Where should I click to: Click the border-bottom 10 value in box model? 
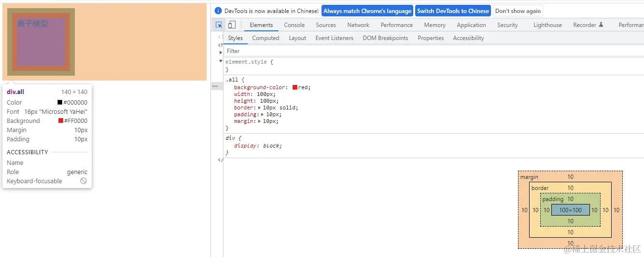tap(571, 232)
